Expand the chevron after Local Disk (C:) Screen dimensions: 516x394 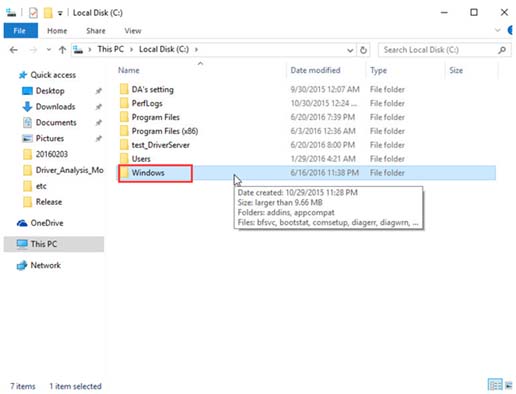196,50
